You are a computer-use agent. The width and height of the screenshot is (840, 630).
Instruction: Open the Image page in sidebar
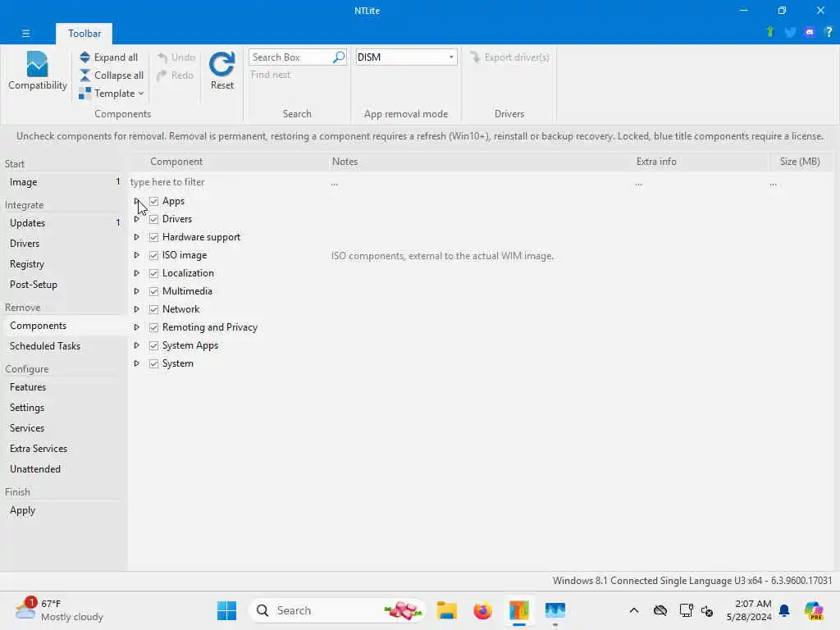click(x=63, y=182)
